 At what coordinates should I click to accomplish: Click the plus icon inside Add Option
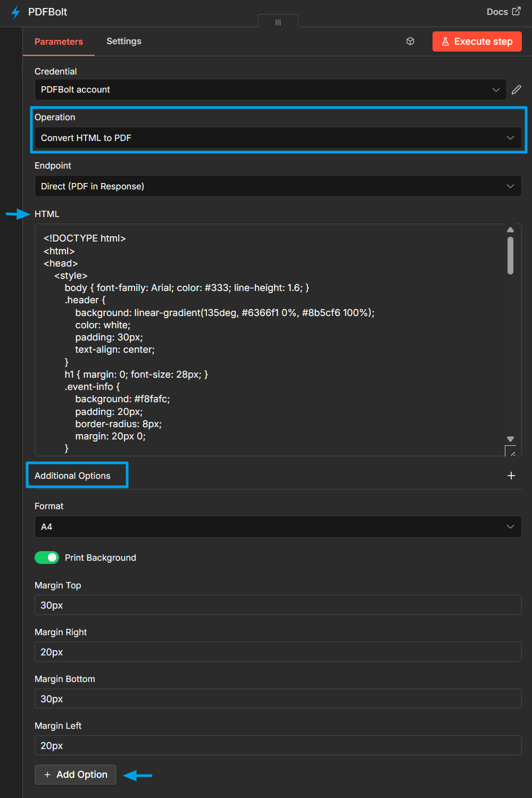47,775
